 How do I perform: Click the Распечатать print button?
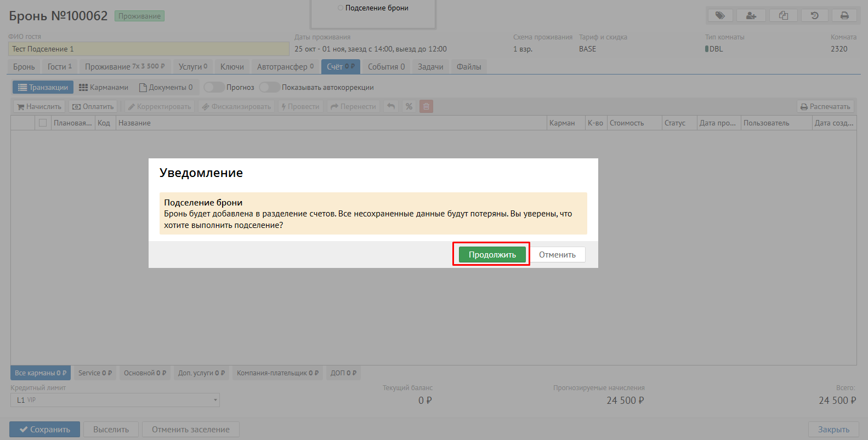click(825, 106)
